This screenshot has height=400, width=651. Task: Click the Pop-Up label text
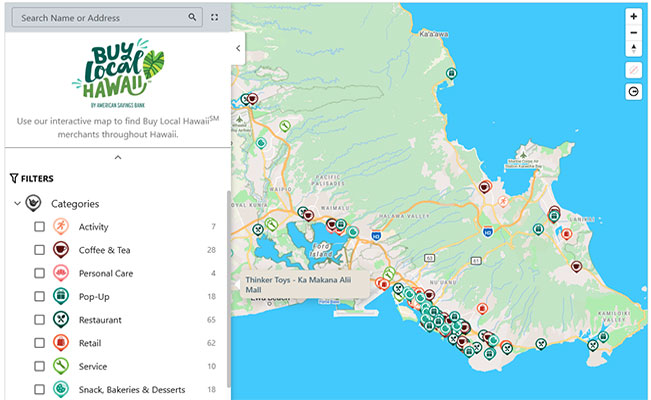point(94,297)
